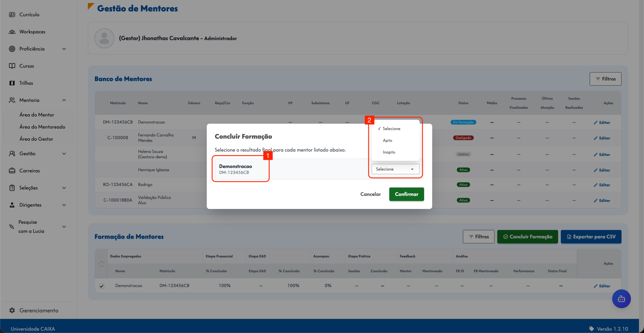Screen dimensions: 644x333
Task: Click Exportar para CSV button
Action: 591,237
